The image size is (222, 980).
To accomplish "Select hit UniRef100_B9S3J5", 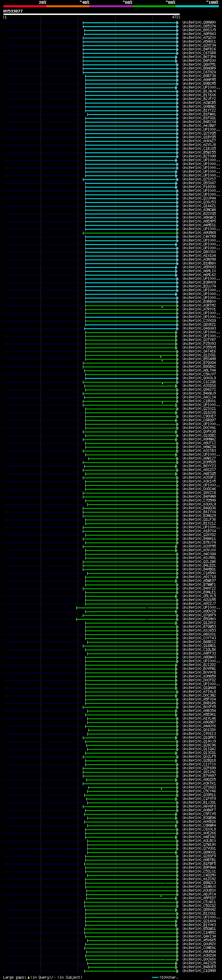I will (x=199, y=30).
